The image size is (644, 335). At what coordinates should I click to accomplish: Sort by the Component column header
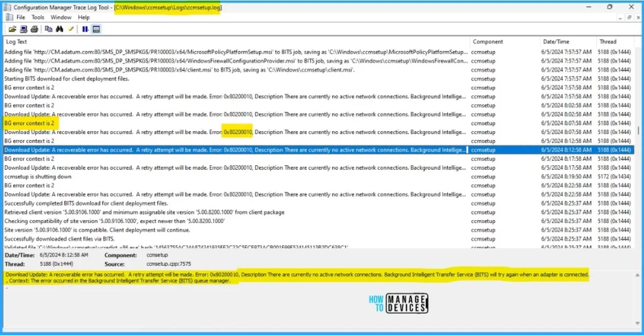tap(505, 41)
